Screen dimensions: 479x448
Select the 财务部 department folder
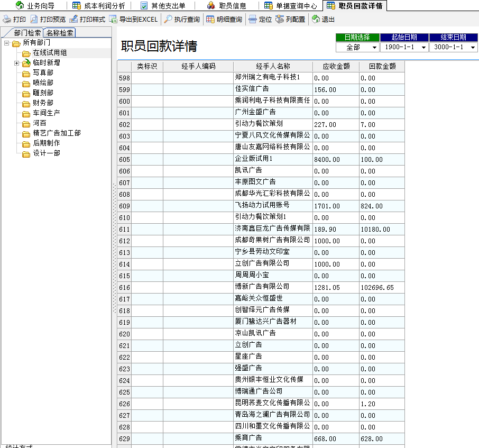click(42, 103)
